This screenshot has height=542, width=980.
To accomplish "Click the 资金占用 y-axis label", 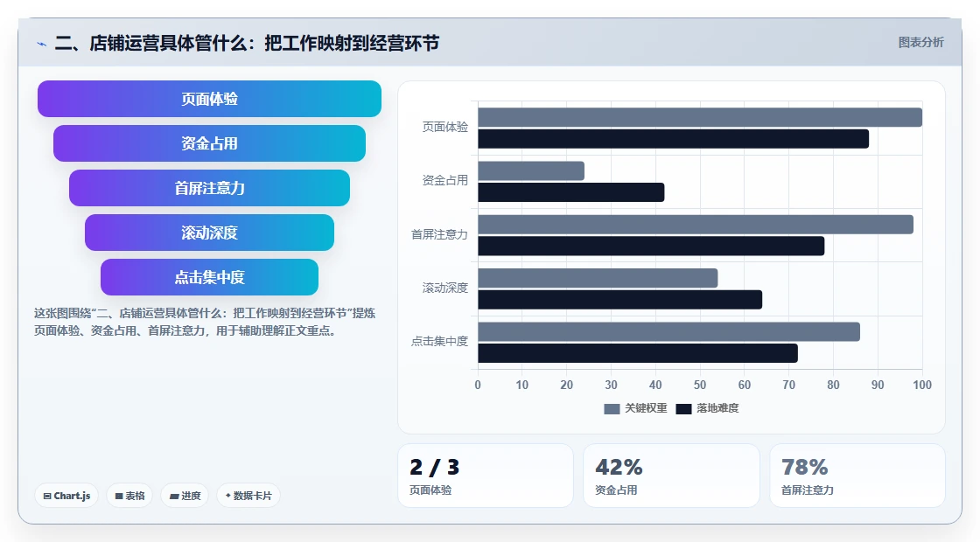I will pyautogui.click(x=445, y=181).
